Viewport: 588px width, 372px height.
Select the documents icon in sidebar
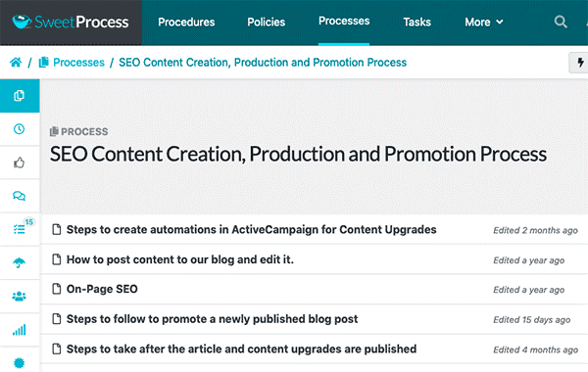[20, 96]
